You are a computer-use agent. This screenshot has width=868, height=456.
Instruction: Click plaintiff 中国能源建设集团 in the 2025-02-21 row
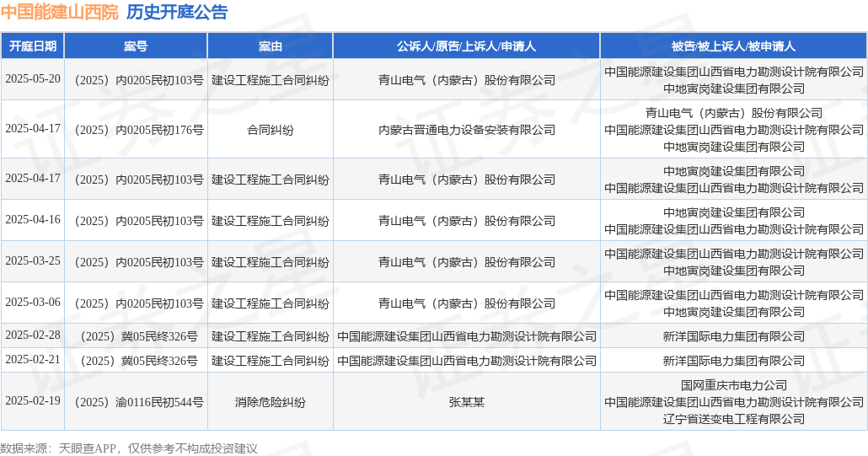click(467, 361)
